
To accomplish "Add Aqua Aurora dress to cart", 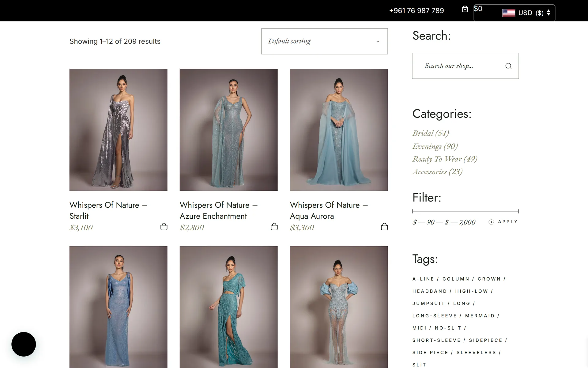I will click(384, 227).
